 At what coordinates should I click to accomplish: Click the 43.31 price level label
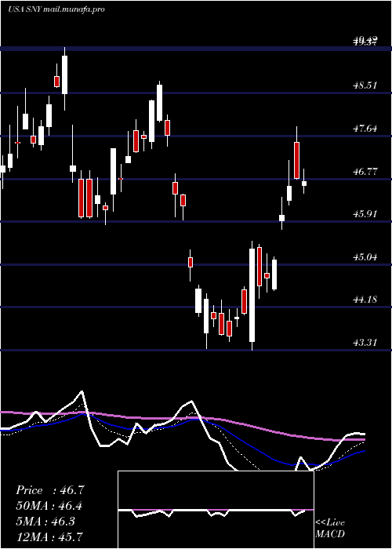[365, 343]
